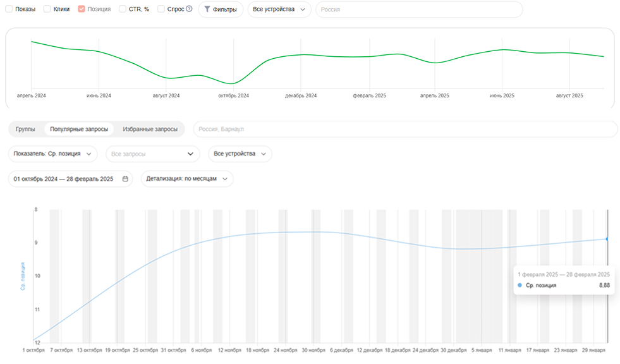Click the funnel icon in Фильтры
620x364 pixels.
click(x=207, y=9)
